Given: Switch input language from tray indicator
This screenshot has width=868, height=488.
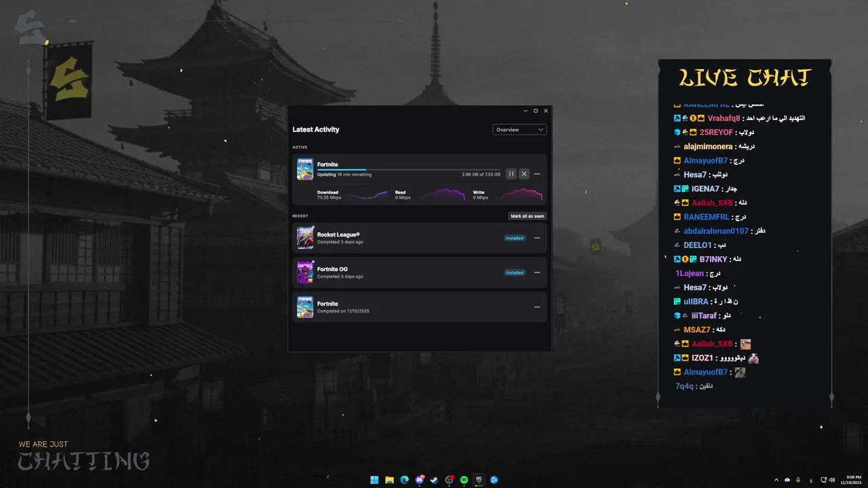Looking at the screenshot, I should tap(811, 480).
